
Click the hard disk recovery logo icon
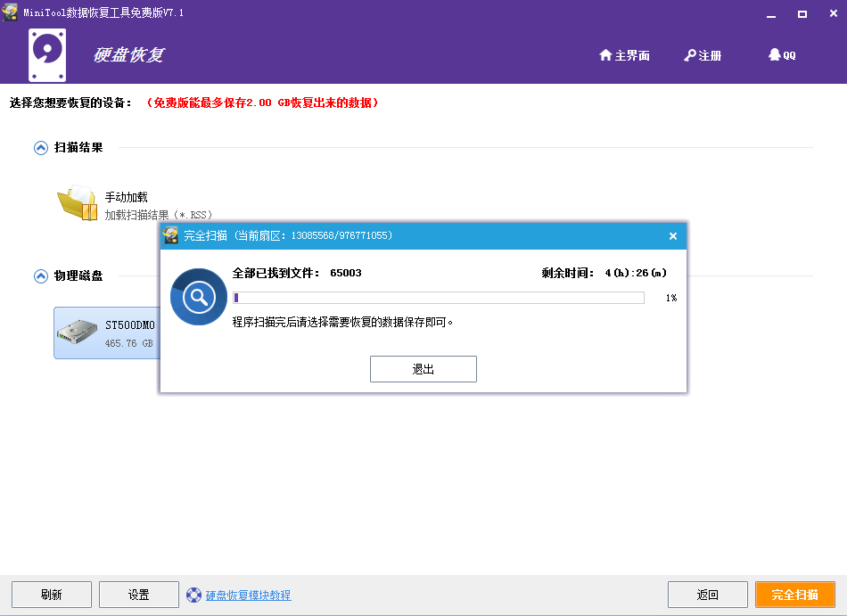(47, 55)
